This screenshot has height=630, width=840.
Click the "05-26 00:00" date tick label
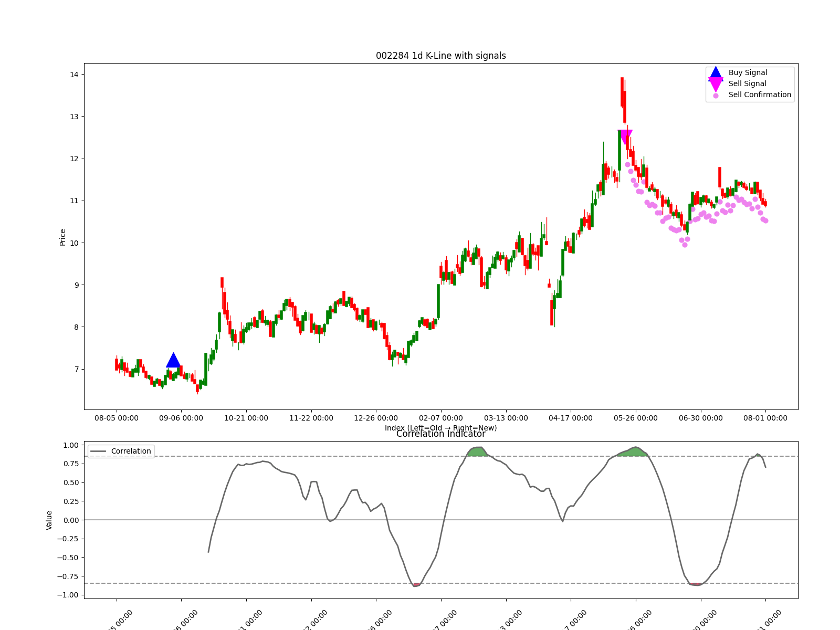(x=636, y=418)
